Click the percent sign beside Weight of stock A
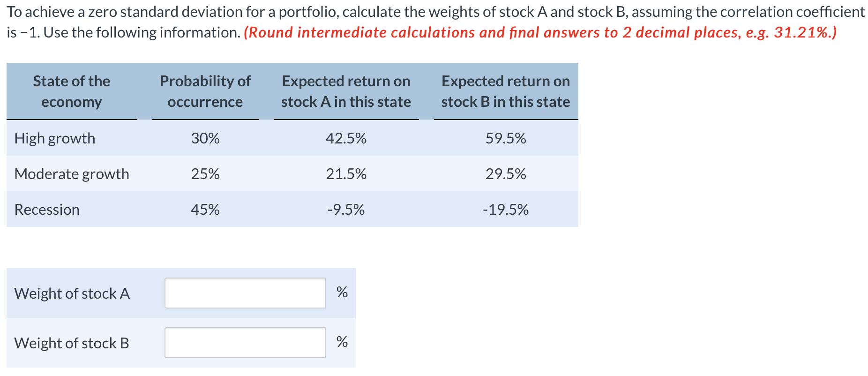Screen dimensions: 868x376 342,292
